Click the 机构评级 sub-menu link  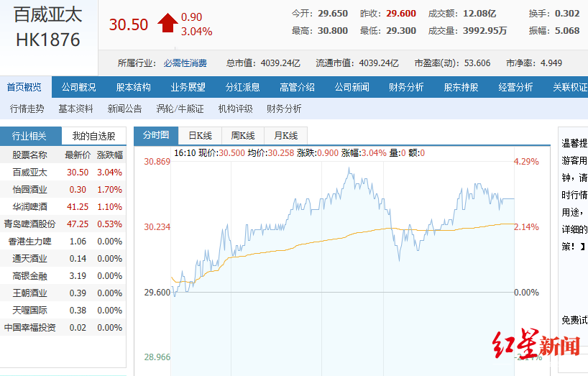236,109
